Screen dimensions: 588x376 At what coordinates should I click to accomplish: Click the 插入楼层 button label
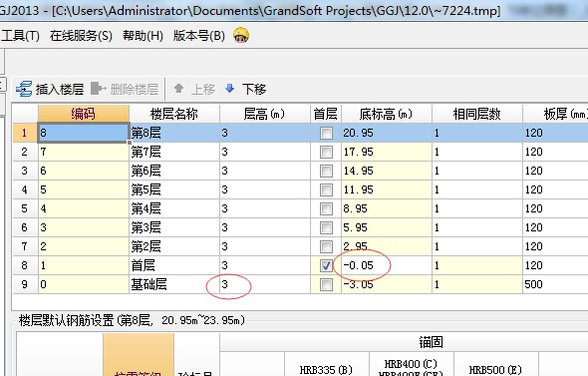pyautogui.click(x=60, y=90)
